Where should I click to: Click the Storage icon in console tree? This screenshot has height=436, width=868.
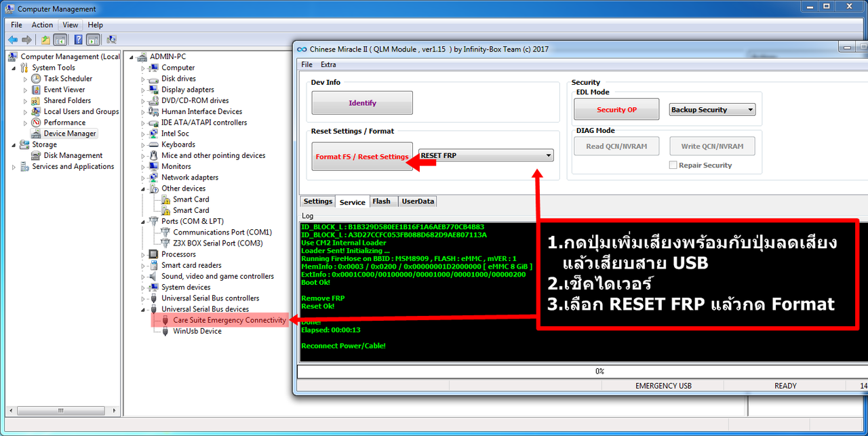tap(24, 144)
